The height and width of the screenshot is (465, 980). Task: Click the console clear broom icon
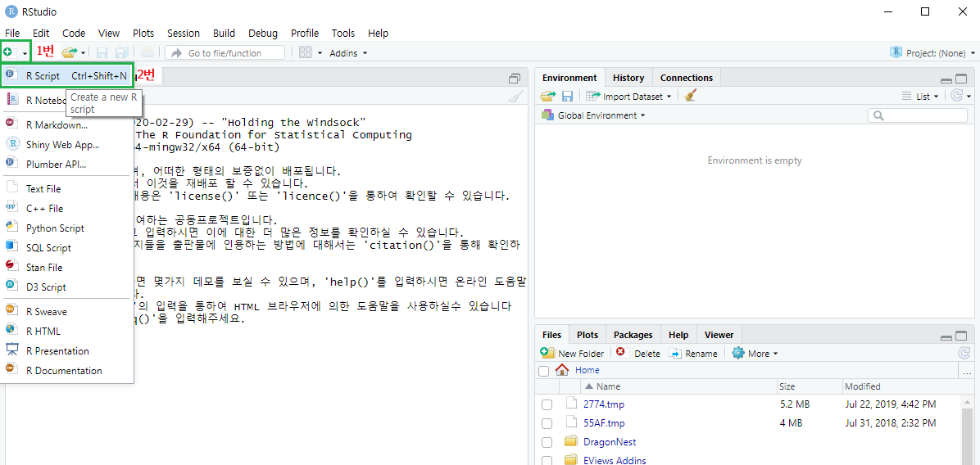[515, 96]
